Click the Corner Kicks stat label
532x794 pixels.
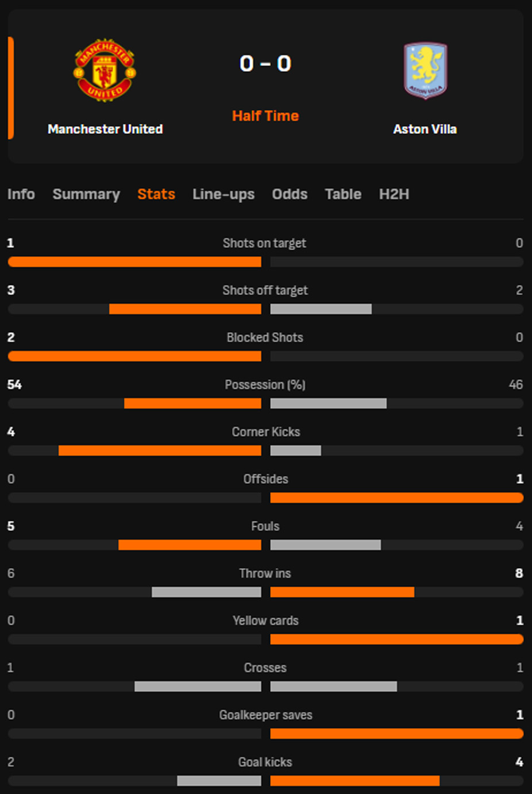click(x=266, y=432)
